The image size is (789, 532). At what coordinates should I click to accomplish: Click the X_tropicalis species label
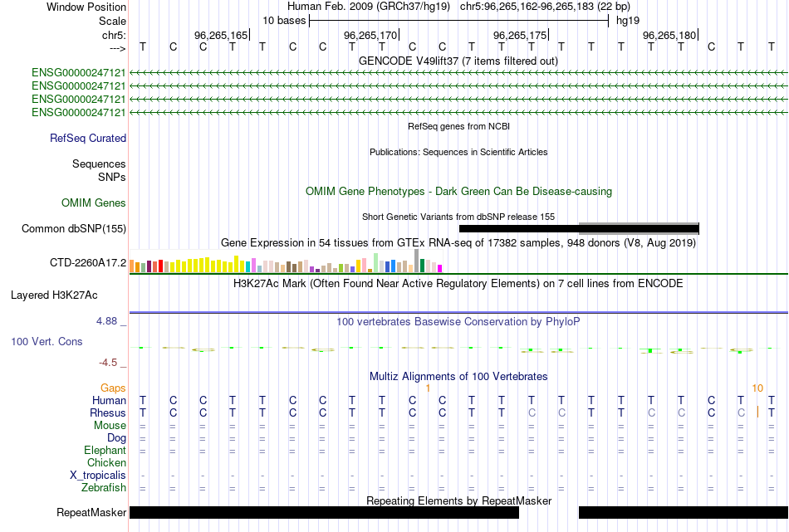pos(98,476)
